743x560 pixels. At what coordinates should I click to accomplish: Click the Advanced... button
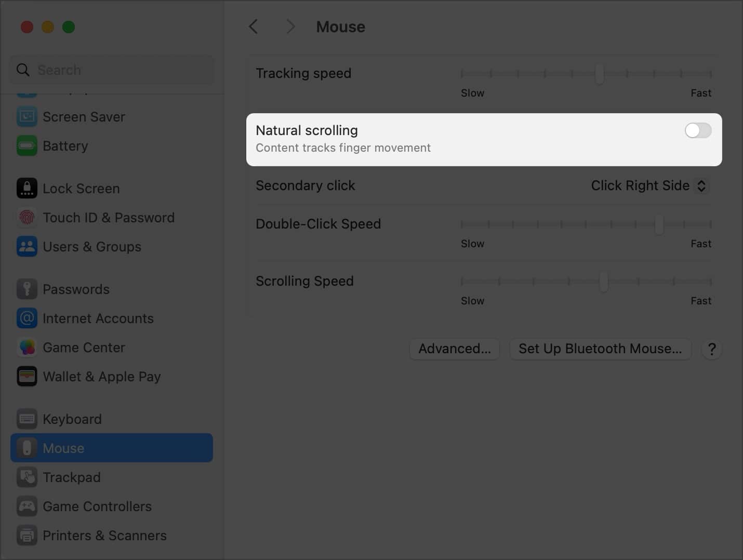point(454,349)
